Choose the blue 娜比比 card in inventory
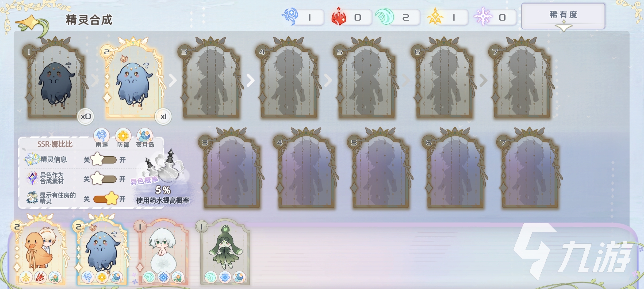 pyautogui.click(x=101, y=249)
